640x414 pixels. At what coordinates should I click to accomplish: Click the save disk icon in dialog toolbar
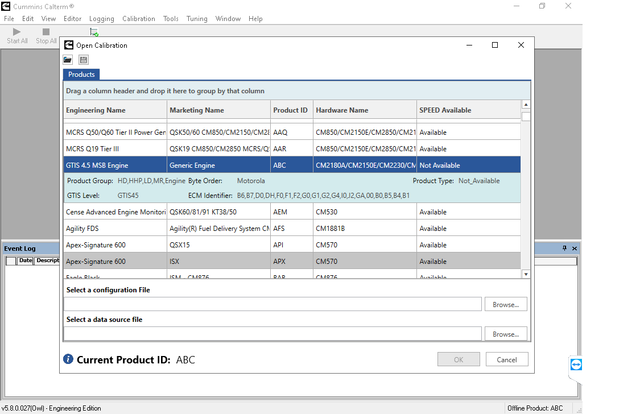point(84,60)
